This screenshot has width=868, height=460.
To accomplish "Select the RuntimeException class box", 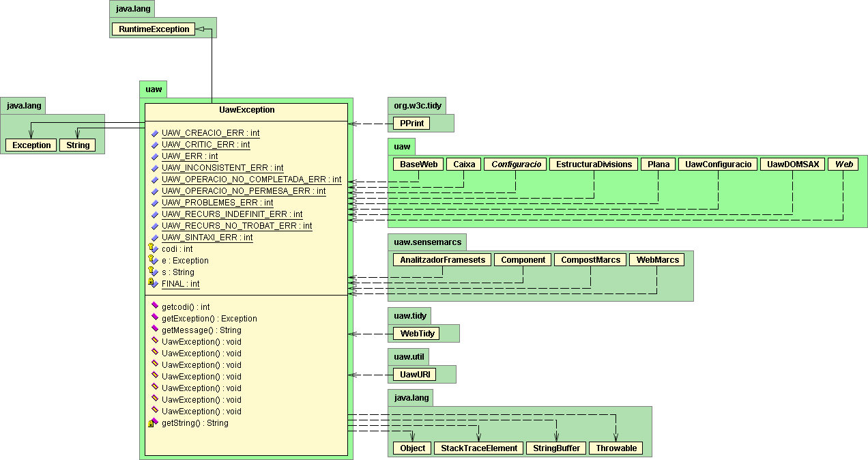I will pyautogui.click(x=154, y=29).
